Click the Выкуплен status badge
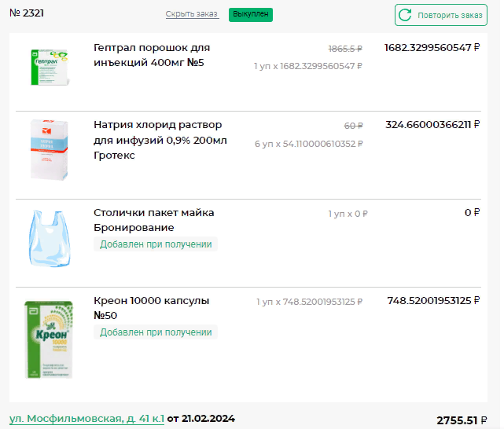The image size is (504, 429). point(251,15)
